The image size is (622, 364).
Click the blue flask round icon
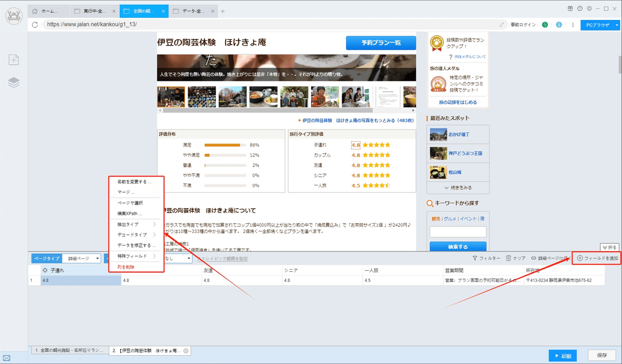559,24
